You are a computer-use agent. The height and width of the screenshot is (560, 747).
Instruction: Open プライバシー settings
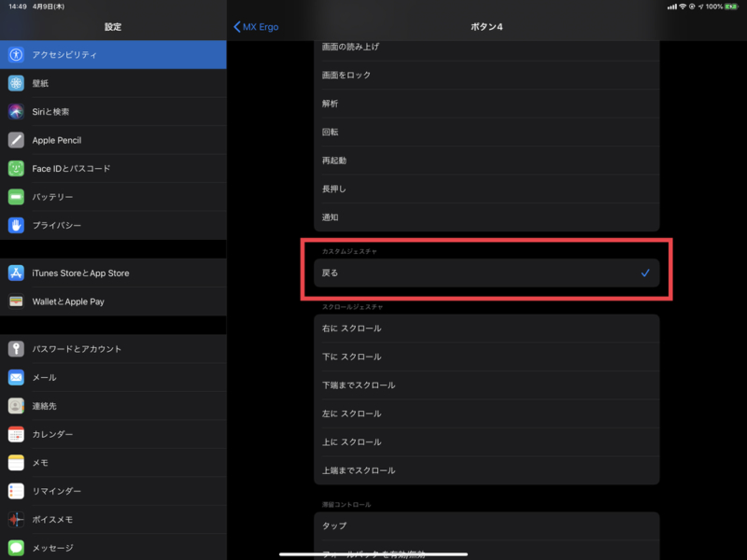point(113,225)
